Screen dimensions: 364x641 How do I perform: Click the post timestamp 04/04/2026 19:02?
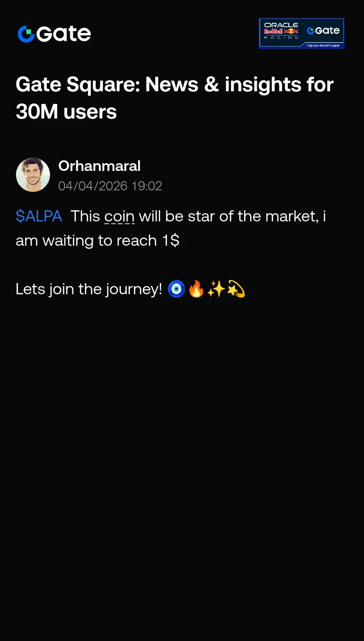tap(110, 186)
